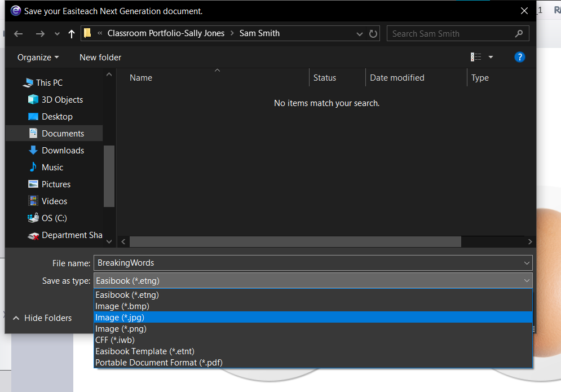Screen dimensions: 561x392
Task: Choose Image (*.jpg) file type
Action: click(x=313, y=317)
